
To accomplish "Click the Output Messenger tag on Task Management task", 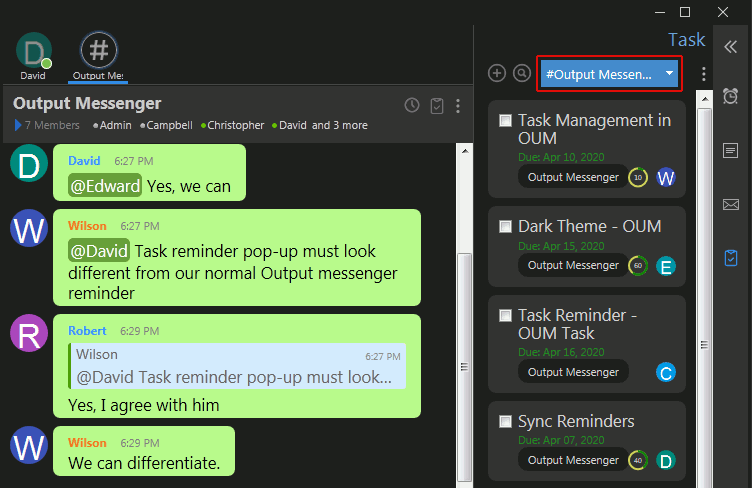I will point(573,177).
